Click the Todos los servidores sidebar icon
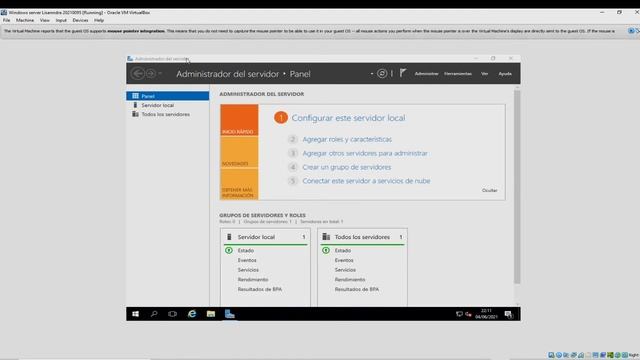The height and width of the screenshot is (360, 640). coord(135,114)
